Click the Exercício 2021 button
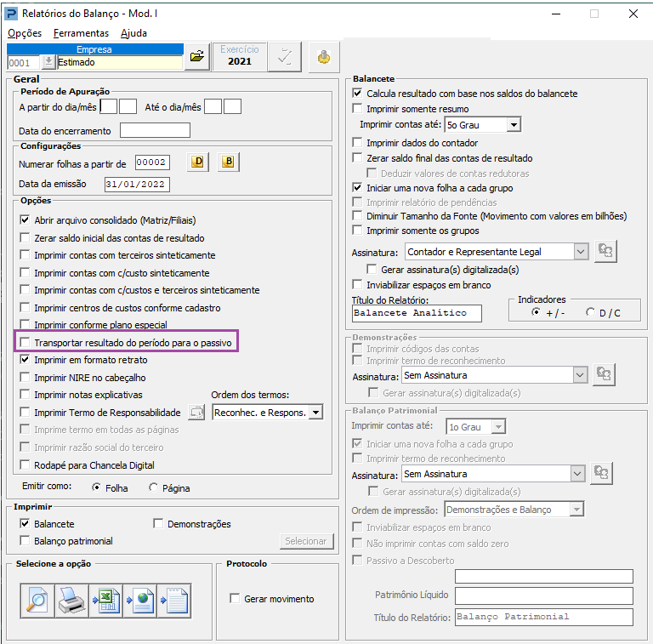653x644 pixels. click(x=240, y=56)
